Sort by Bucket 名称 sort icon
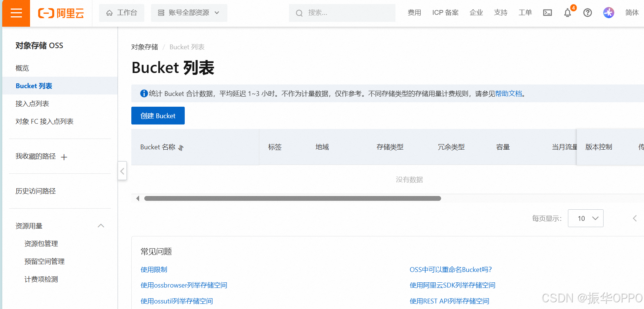 click(181, 147)
